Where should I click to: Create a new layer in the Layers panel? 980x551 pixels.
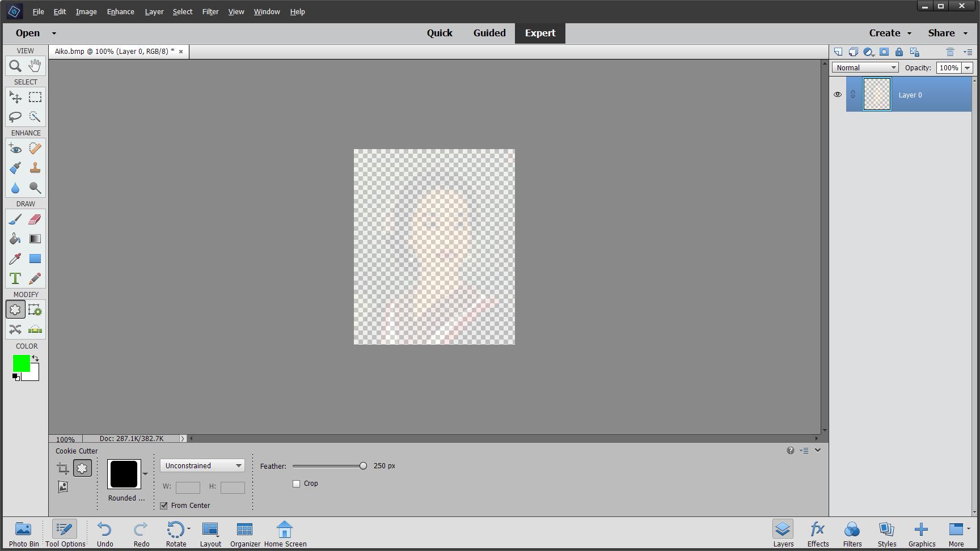tap(838, 52)
